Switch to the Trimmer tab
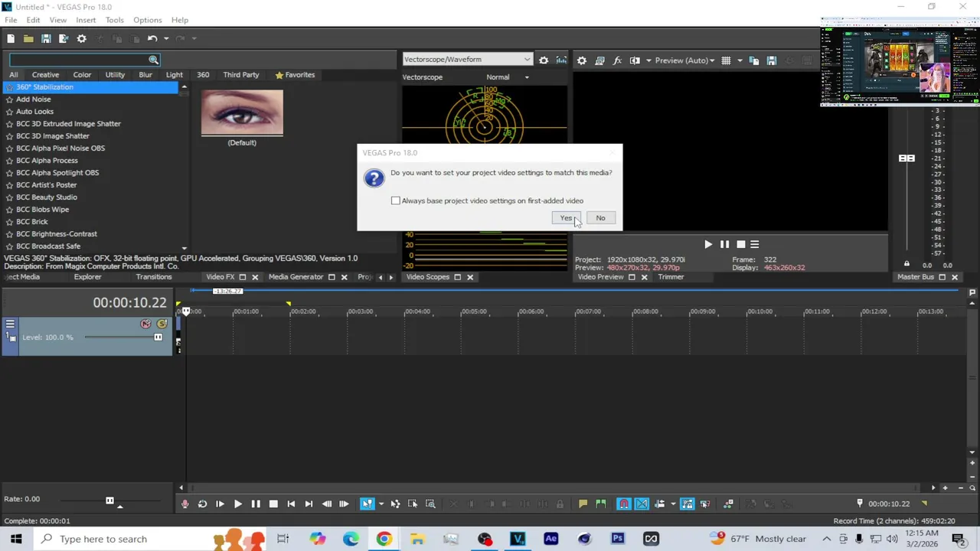The height and width of the screenshot is (551, 980). 671,277
